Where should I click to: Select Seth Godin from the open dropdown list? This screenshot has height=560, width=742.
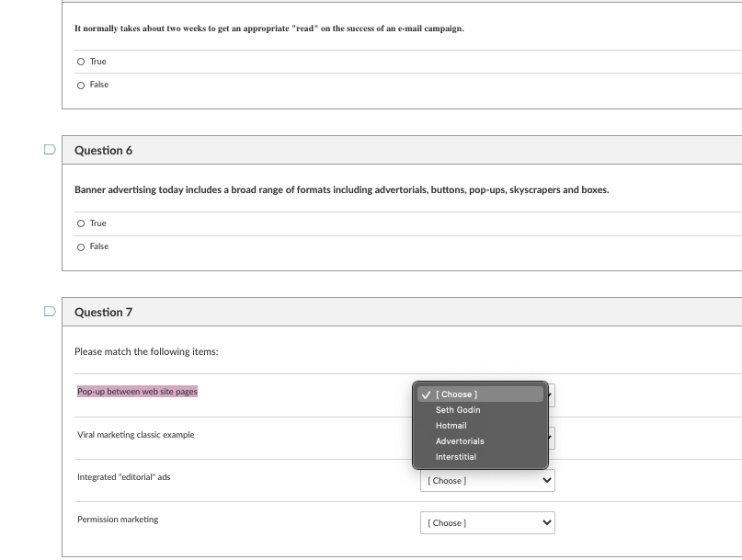click(x=458, y=410)
